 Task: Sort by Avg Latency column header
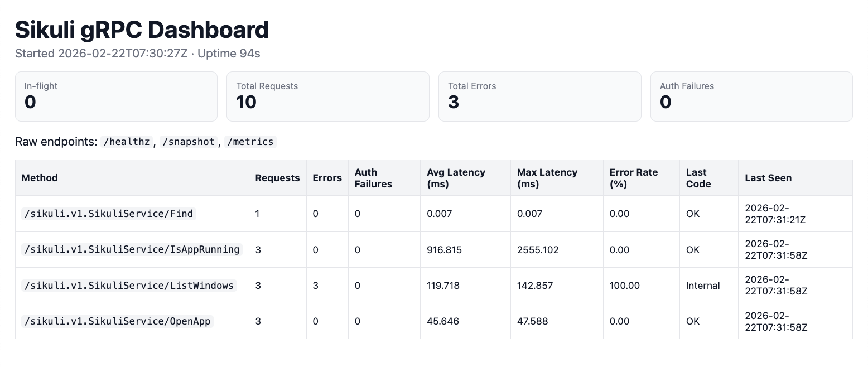click(456, 177)
